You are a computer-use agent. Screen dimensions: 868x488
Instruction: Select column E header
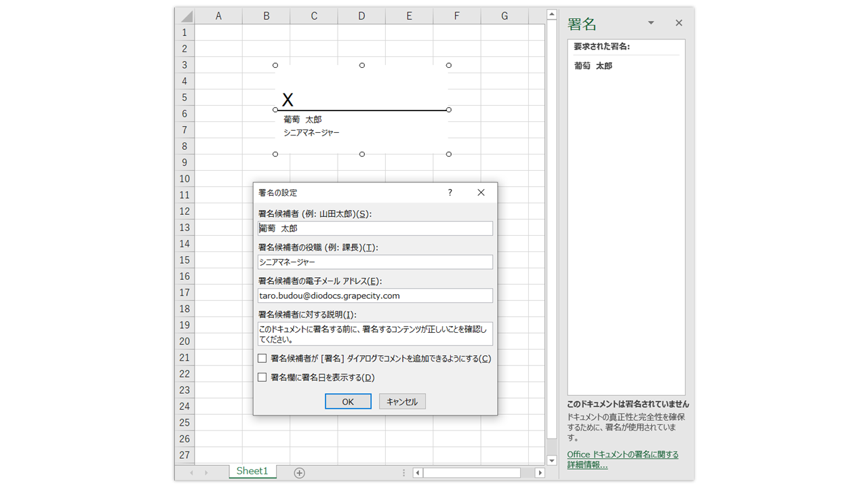click(x=409, y=16)
